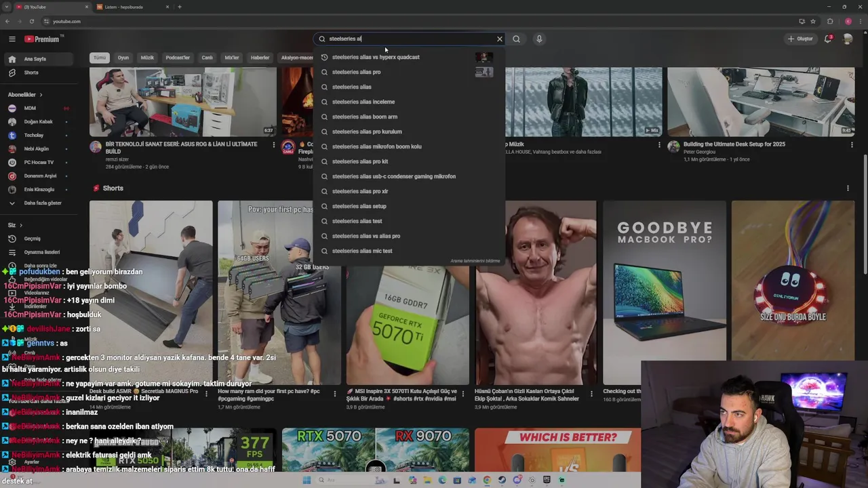Click the magnifier search button

517,39
